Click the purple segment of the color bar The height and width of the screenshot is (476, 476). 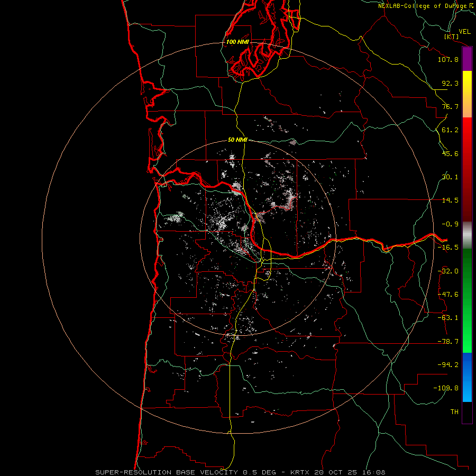pos(467,59)
